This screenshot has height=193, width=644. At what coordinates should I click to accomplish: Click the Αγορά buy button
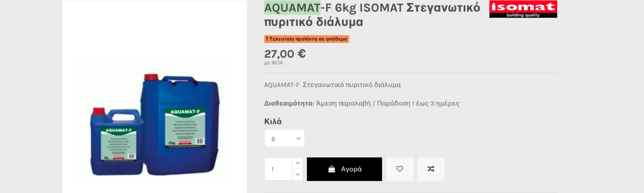(x=344, y=169)
